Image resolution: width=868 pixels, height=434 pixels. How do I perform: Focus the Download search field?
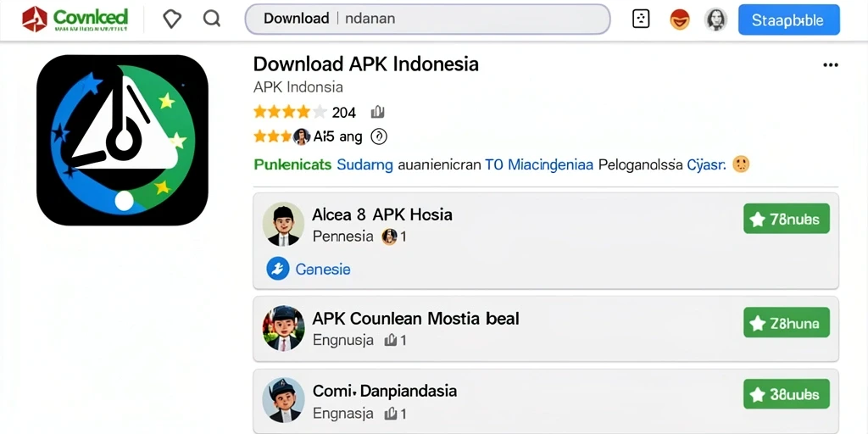coord(427,19)
